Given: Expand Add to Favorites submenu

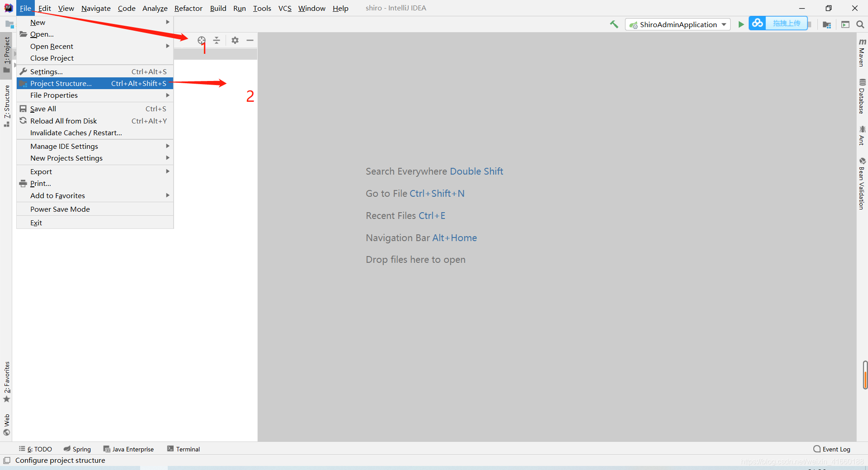Looking at the screenshot, I should (95, 195).
